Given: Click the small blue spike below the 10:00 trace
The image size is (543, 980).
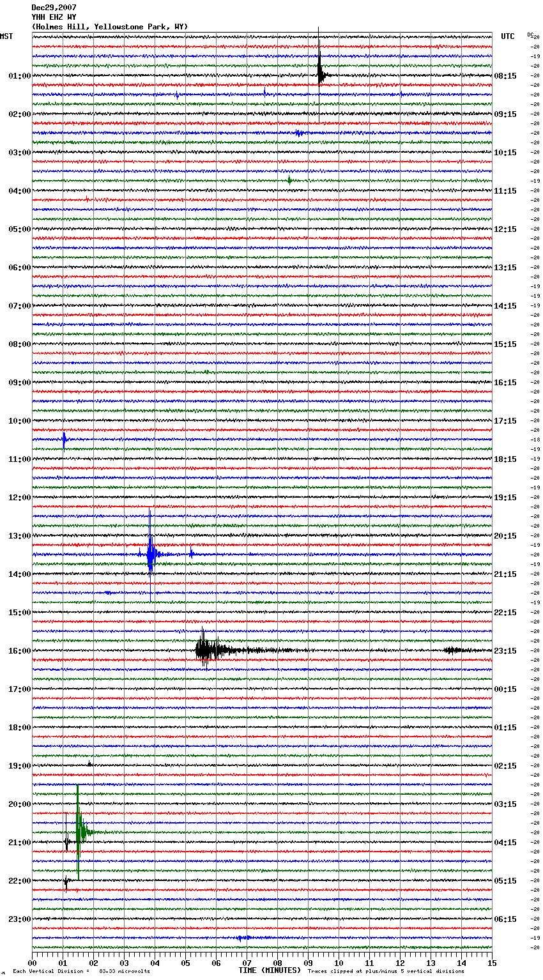Looking at the screenshot, I should 64,440.
